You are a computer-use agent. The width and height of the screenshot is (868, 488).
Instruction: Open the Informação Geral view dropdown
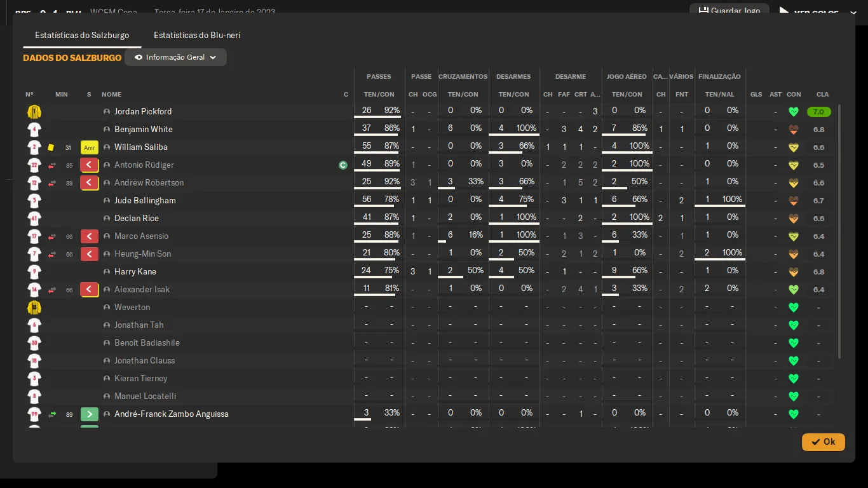175,57
